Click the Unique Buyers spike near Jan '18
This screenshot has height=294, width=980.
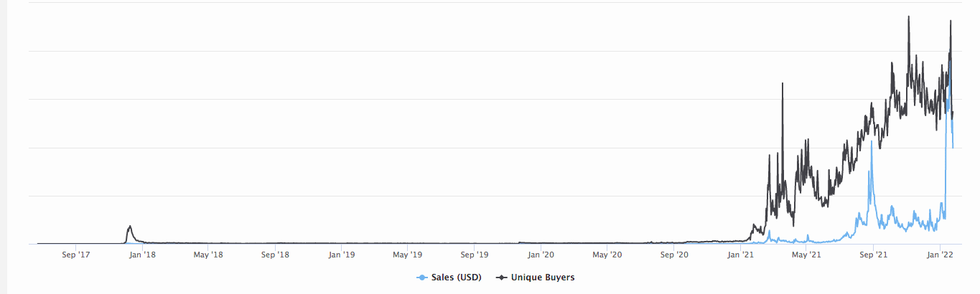[130, 227]
